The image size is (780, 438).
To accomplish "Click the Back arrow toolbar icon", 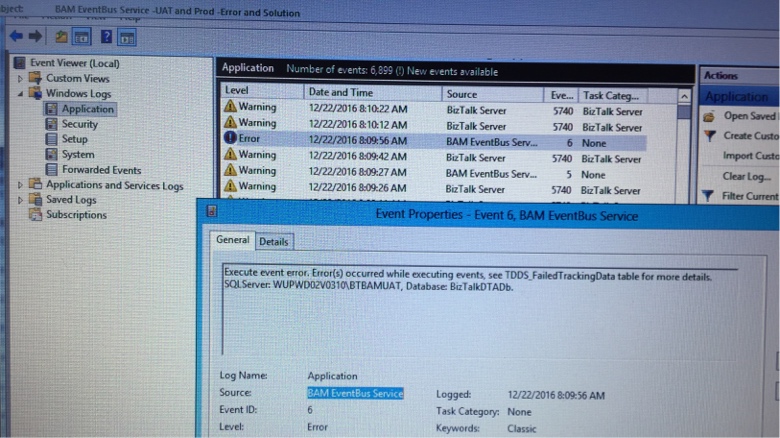I will [16, 36].
